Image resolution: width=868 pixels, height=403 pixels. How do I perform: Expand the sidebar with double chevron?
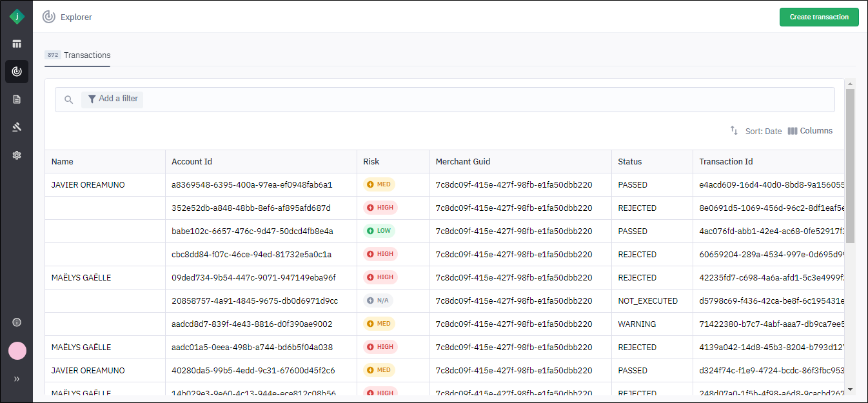coord(17,379)
